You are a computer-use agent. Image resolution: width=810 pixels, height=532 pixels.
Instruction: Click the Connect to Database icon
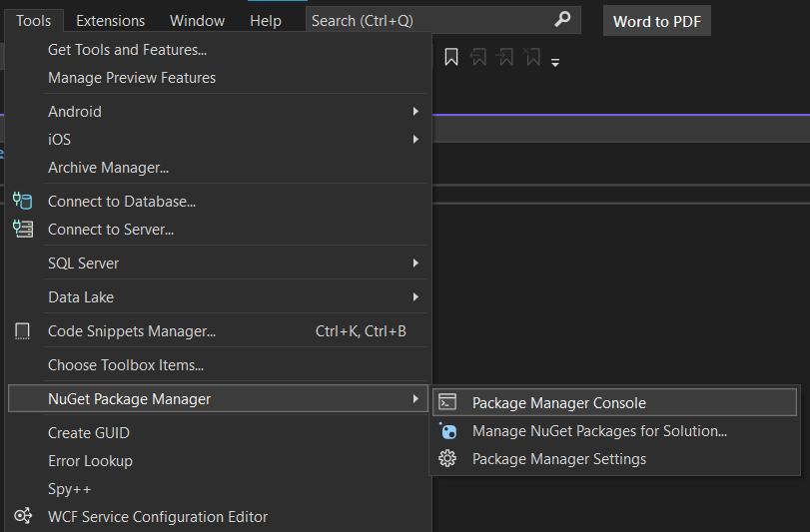click(x=22, y=201)
